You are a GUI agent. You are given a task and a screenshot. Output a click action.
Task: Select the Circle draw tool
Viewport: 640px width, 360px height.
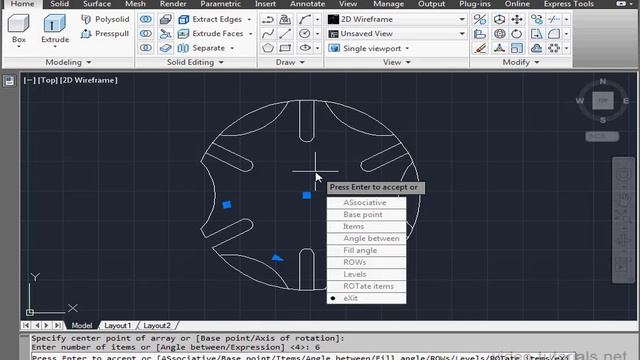pyautogui.click(x=304, y=33)
